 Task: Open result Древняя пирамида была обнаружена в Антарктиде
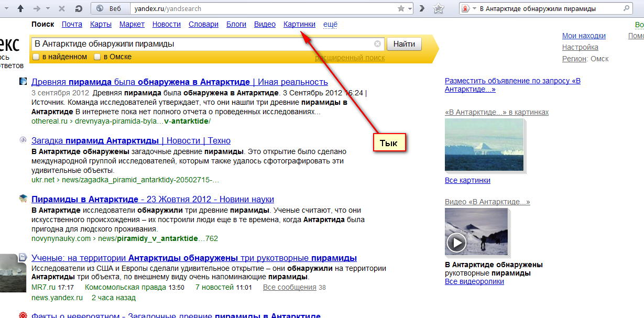180,82
